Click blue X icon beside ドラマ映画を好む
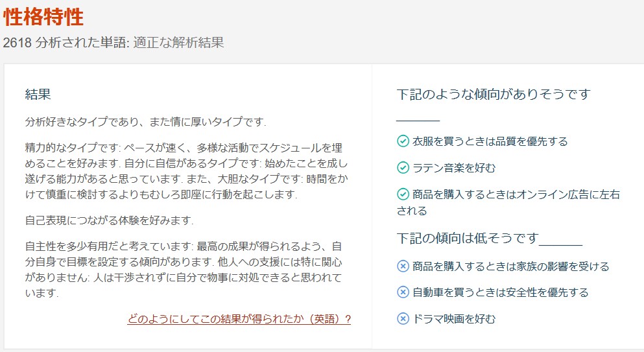644x352 pixels. pos(403,318)
